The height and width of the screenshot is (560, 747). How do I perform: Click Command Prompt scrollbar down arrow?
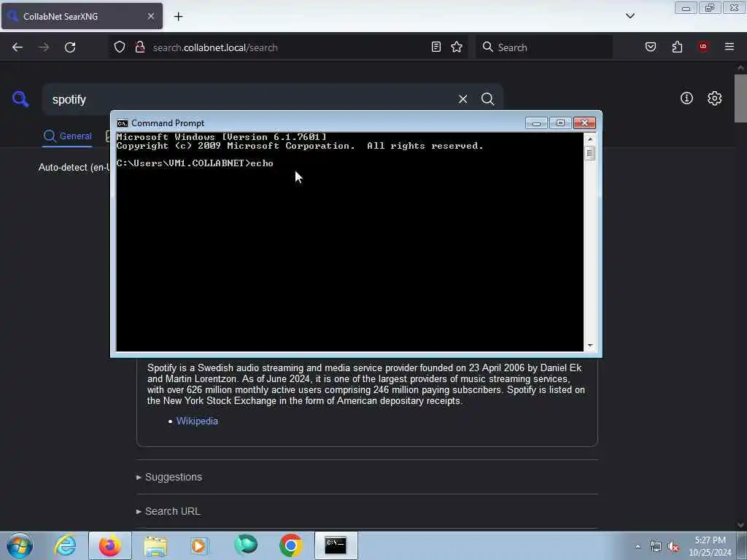point(589,346)
